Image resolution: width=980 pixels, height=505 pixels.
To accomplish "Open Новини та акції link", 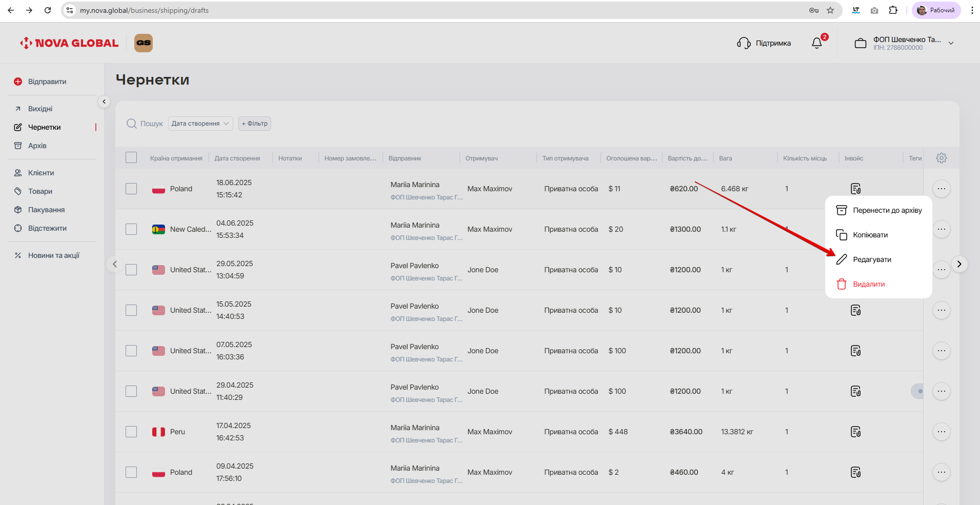I will pyautogui.click(x=54, y=255).
